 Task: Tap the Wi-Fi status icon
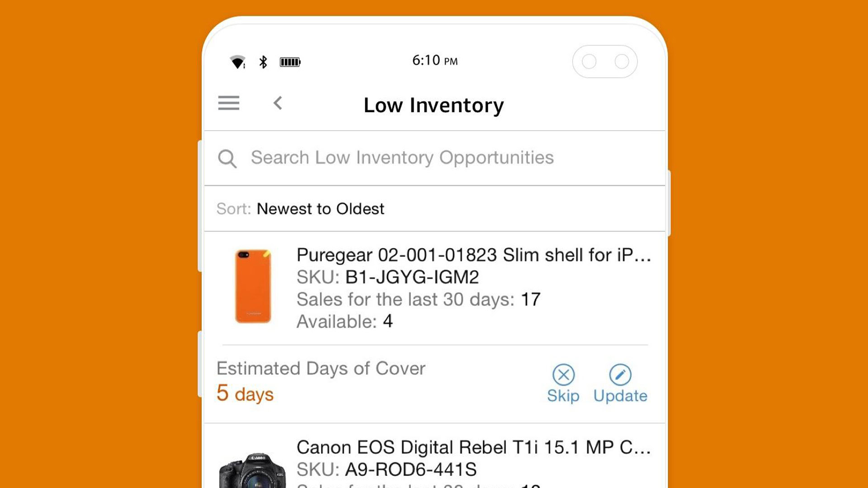[237, 62]
